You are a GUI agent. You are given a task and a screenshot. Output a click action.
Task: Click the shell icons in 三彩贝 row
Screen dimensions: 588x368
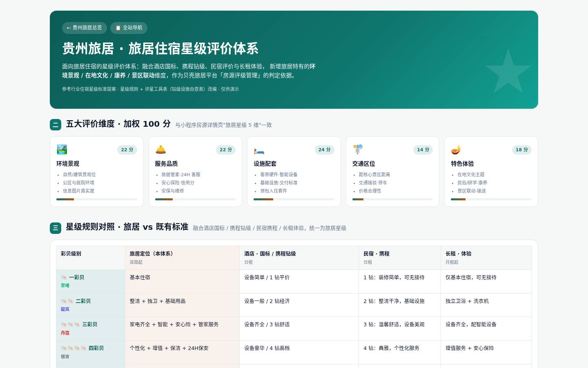pos(70,325)
